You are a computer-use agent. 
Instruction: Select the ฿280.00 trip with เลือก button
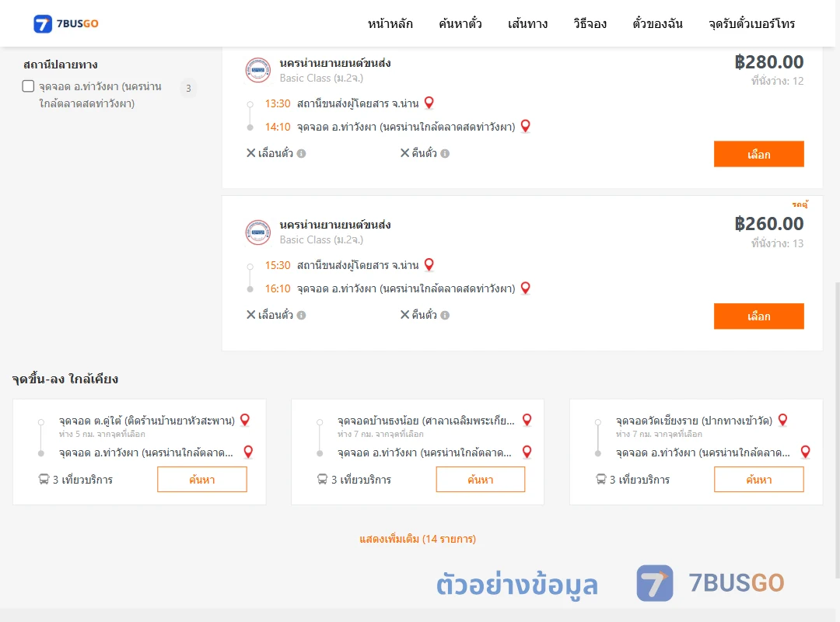coord(758,154)
